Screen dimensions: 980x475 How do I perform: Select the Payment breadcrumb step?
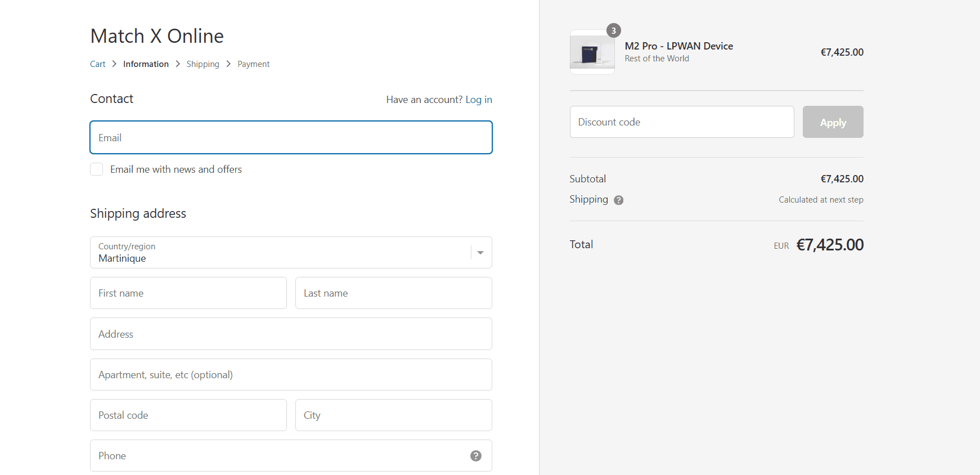pos(253,64)
